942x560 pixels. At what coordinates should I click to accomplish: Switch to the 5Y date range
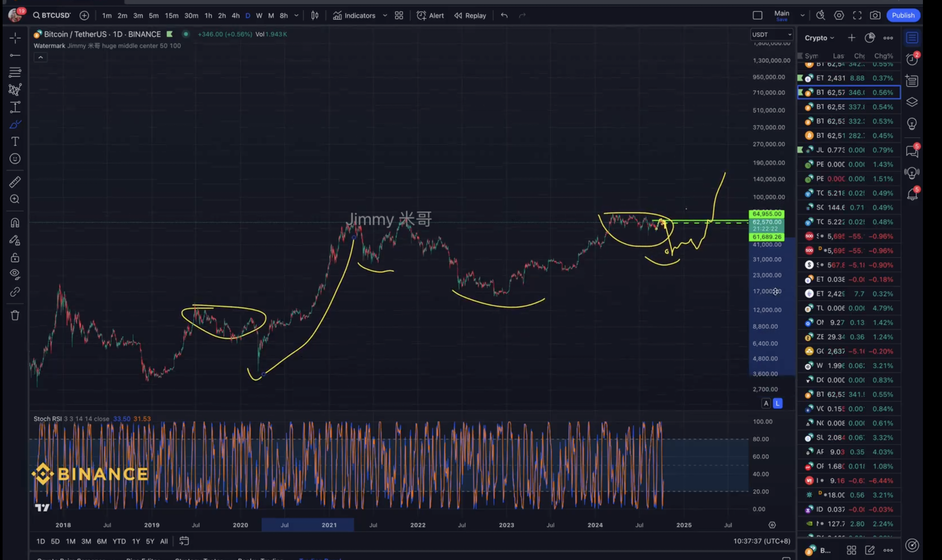(x=150, y=541)
